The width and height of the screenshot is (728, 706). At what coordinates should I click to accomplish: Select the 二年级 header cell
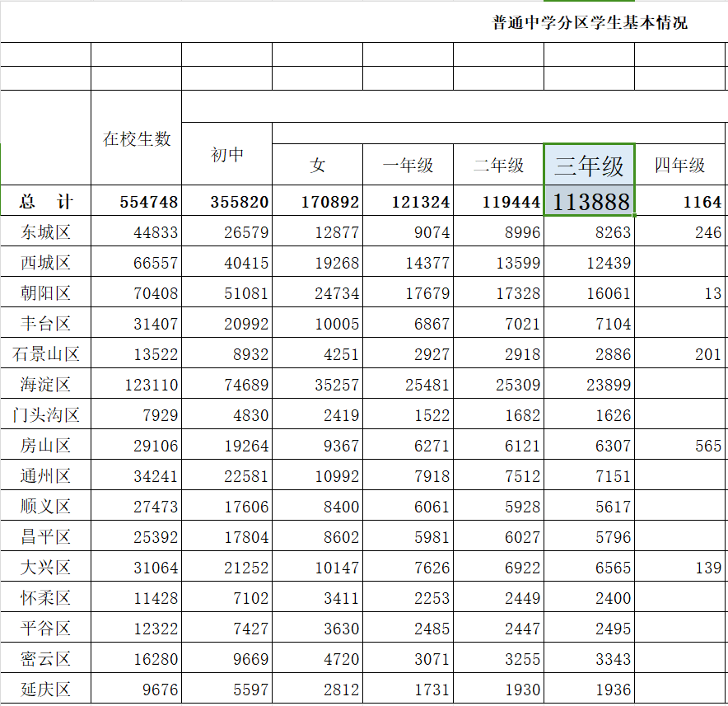(498, 165)
